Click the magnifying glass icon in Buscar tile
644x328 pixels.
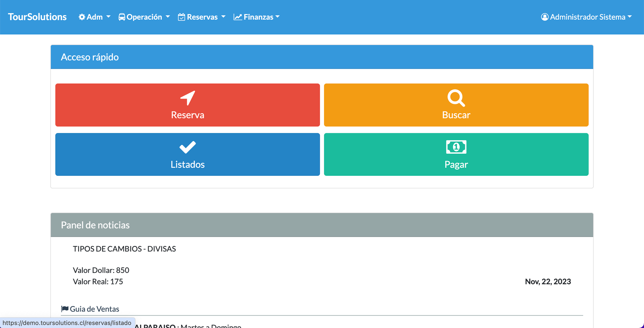pyautogui.click(x=456, y=98)
